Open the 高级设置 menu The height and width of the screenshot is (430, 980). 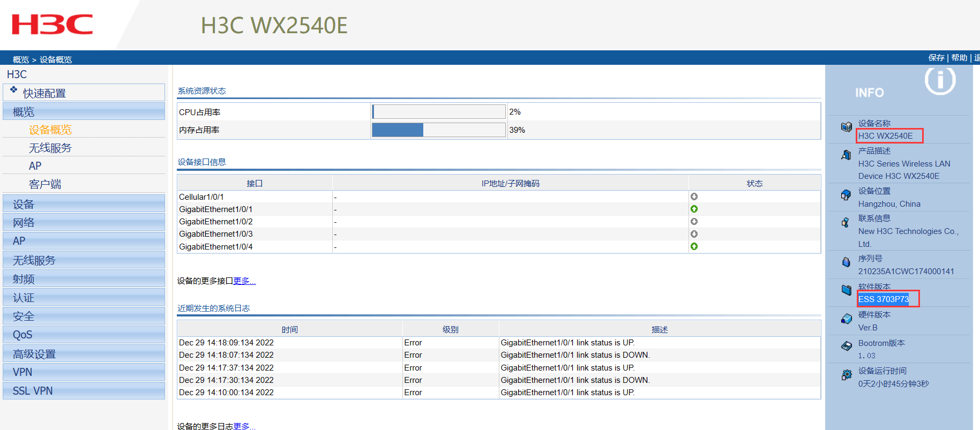tap(84, 353)
